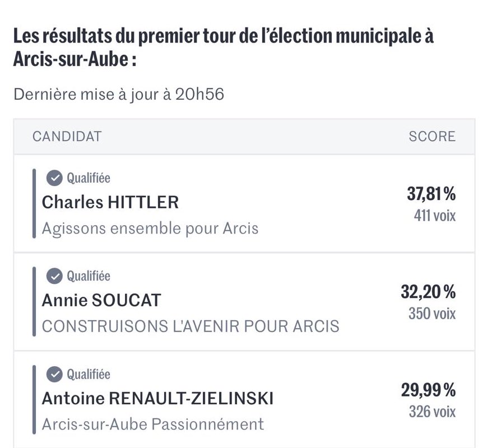This screenshot has height=448, width=492.
Task: Click the 37,81 % score value
Action: (431, 193)
